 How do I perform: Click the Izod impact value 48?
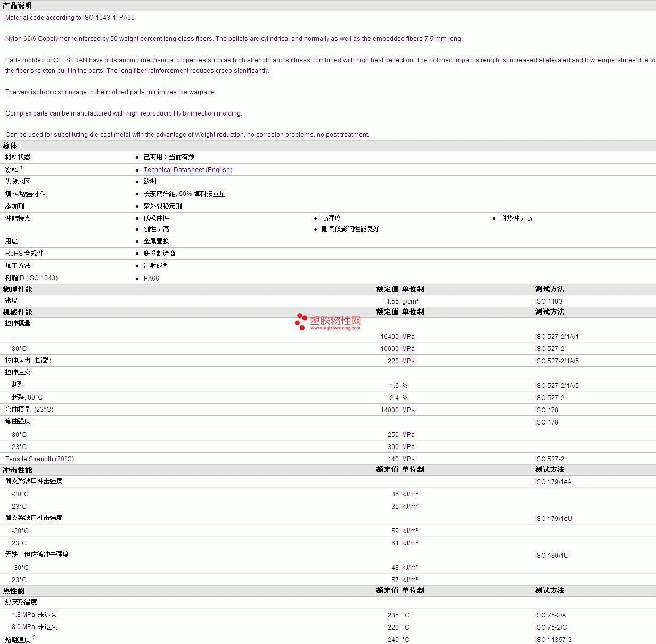(395, 568)
